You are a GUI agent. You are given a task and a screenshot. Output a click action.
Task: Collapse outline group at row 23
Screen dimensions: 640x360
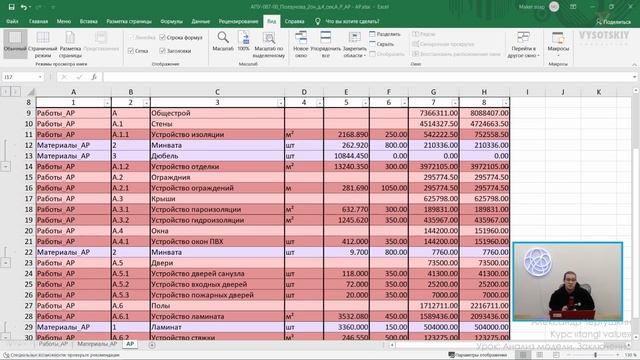[x=5, y=263]
